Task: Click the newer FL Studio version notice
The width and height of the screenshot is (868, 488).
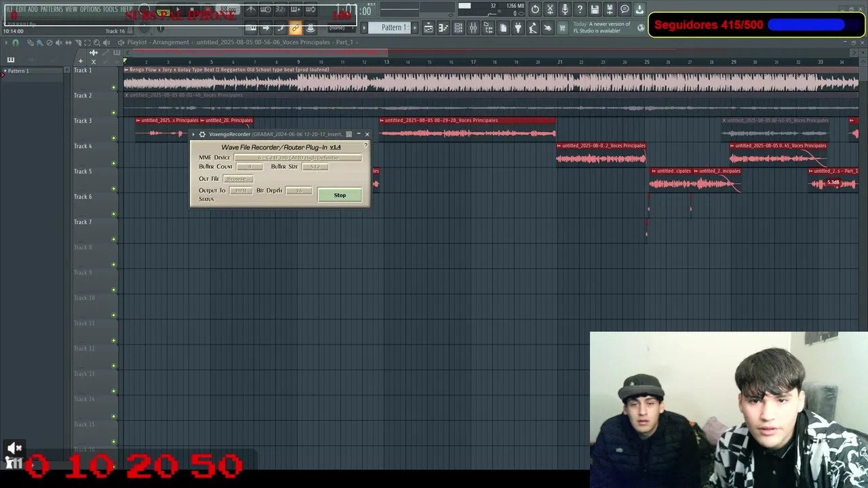Action: (x=602, y=27)
